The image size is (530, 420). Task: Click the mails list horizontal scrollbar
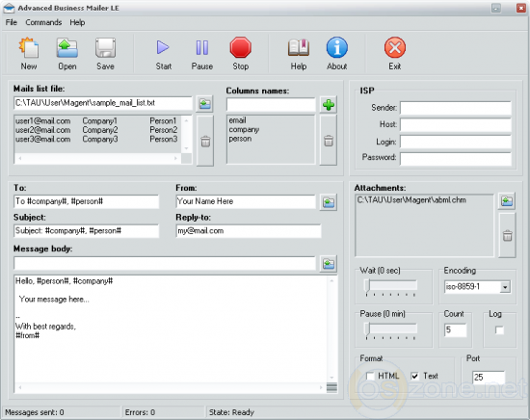point(98,158)
